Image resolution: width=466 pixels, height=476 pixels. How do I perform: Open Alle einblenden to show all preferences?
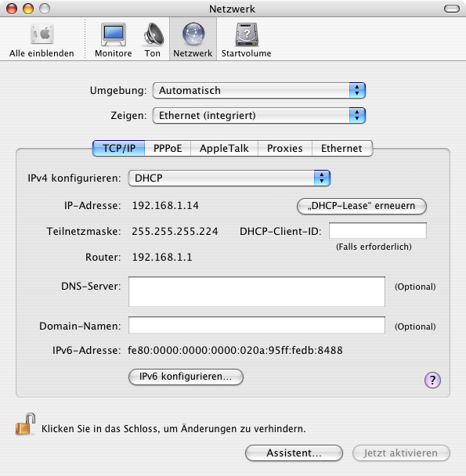point(42,41)
